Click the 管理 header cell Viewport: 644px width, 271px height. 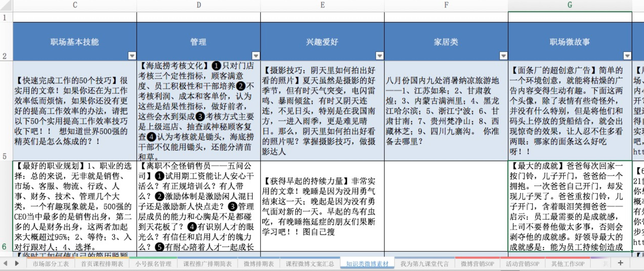199,42
